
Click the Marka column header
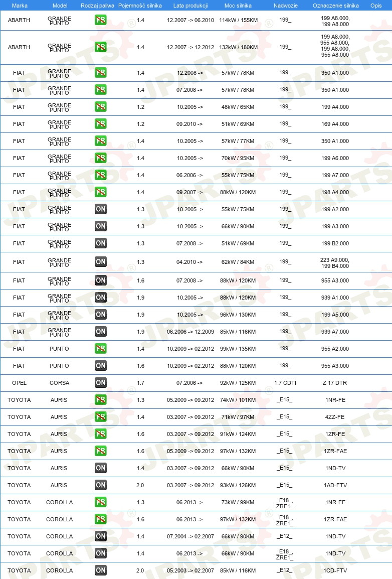pos(20,6)
